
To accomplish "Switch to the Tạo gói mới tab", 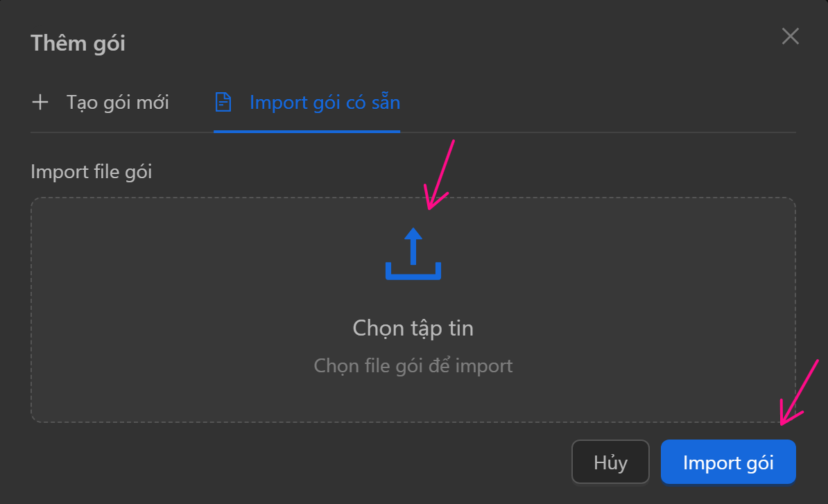I will (x=117, y=103).
